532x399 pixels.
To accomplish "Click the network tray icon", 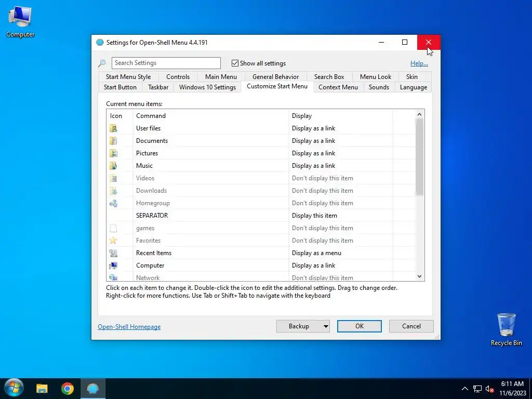I will [x=477, y=389].
